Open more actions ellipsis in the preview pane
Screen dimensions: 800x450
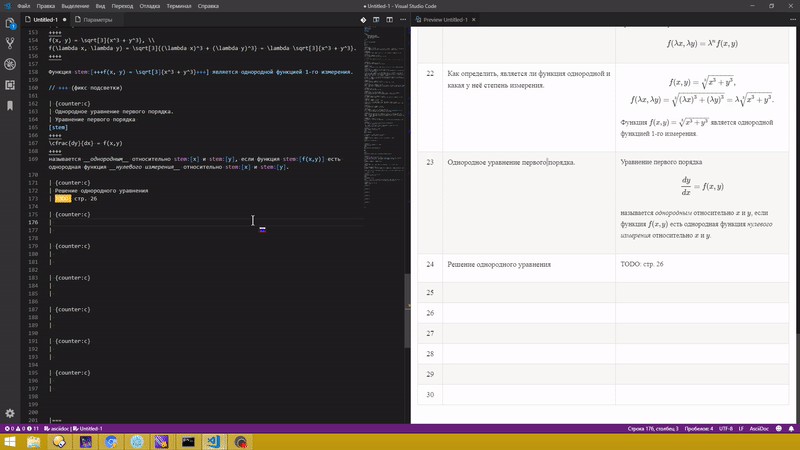pos(792,20)
